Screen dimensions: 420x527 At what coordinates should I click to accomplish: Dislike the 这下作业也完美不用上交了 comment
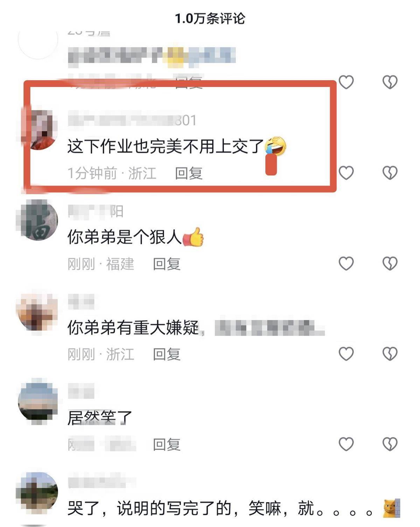(x=390, y=173)
